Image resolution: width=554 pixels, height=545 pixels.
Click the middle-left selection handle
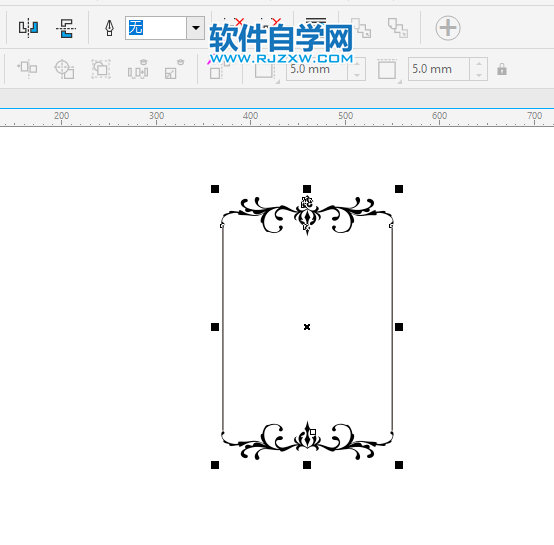coord(215,327)
